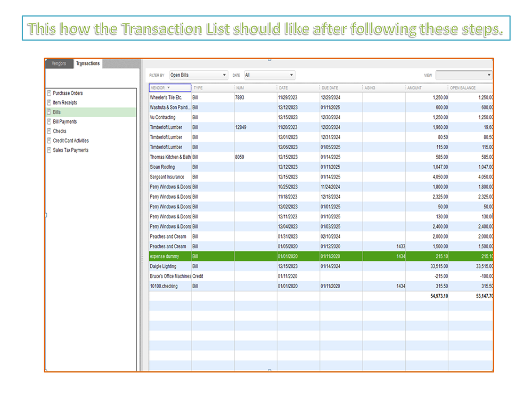This screenshot has width=532, height=399.
Task: Sort by the Date column header
Action: click(x=298, y=87)
